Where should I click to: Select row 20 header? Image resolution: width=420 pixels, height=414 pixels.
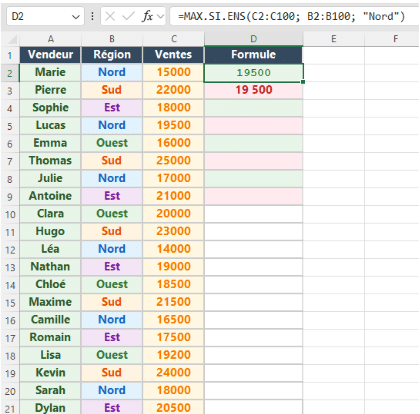click(x=10, y=391)
